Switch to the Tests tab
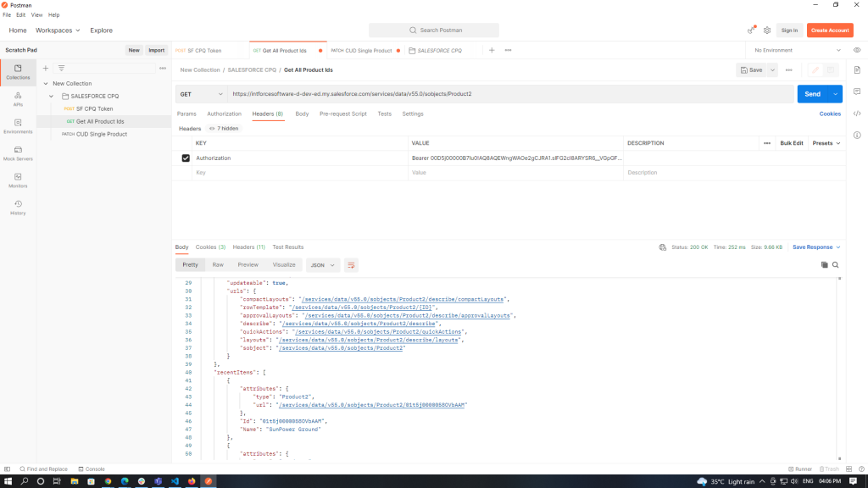 384,114
